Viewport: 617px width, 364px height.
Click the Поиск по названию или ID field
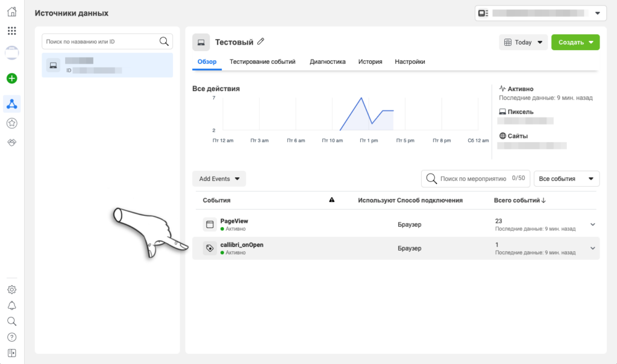click(101, 42)
